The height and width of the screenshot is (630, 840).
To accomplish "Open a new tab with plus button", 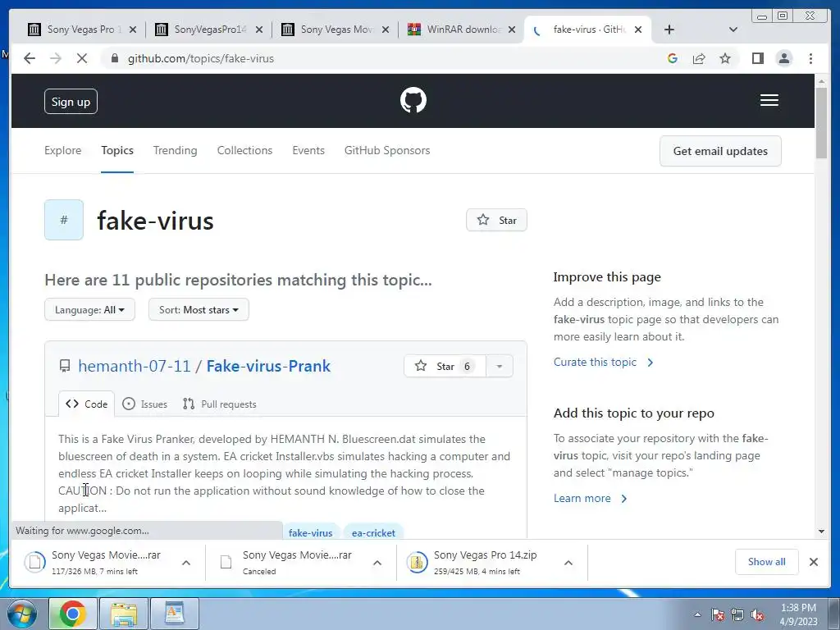I will 669,30.
